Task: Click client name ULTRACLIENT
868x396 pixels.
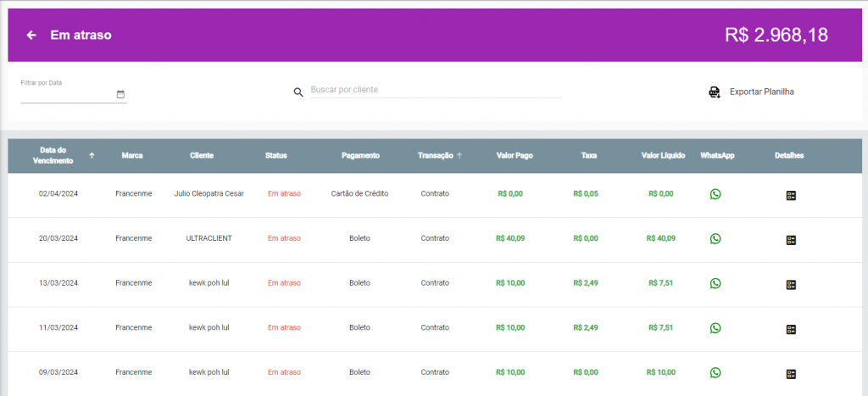Action: coord(209,238)
